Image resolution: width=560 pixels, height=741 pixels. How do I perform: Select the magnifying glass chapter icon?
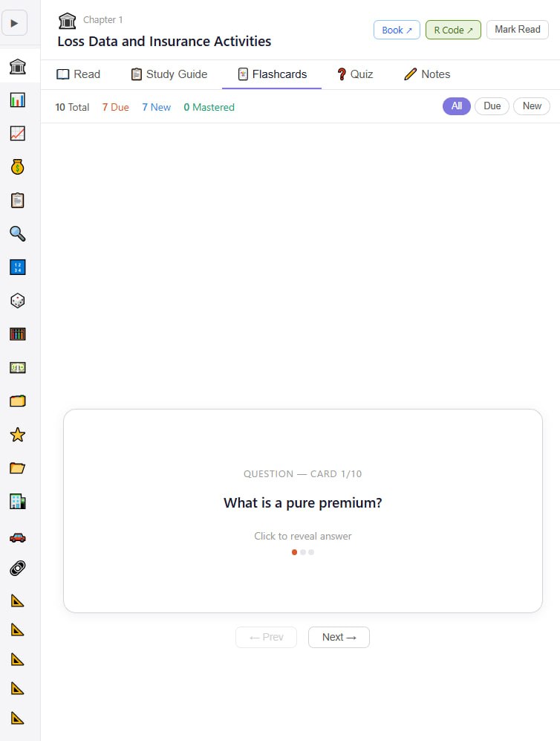pyautogui.click(x=18, y=234)
